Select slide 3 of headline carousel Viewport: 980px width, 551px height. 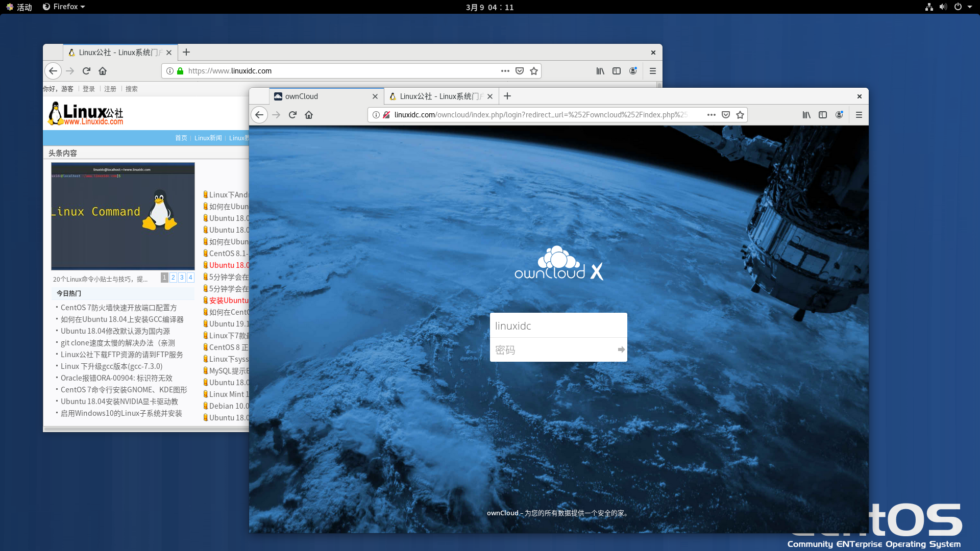coord(182,278)
